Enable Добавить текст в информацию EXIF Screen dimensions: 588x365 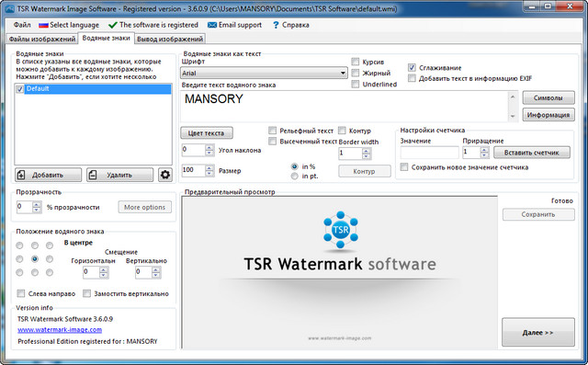coord(412,78)
